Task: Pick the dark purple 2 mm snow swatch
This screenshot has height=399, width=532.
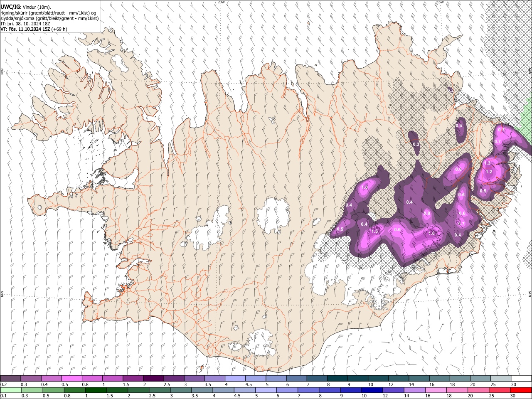Action: pyautogui.click(x=153, y=378)
